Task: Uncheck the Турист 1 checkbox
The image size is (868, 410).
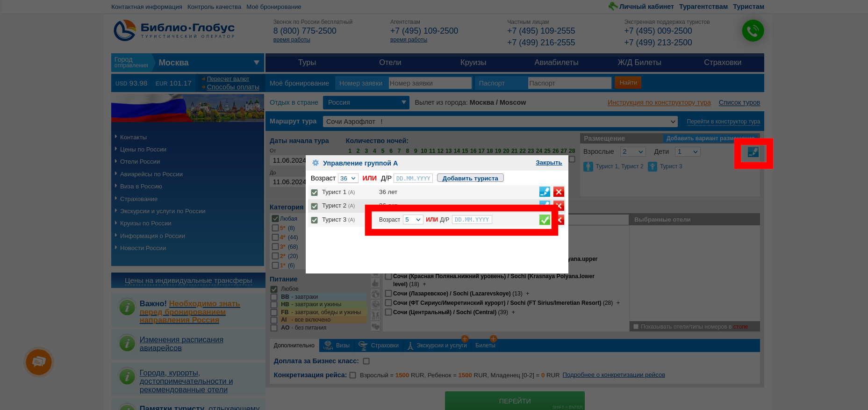Action: pos(315,192)
